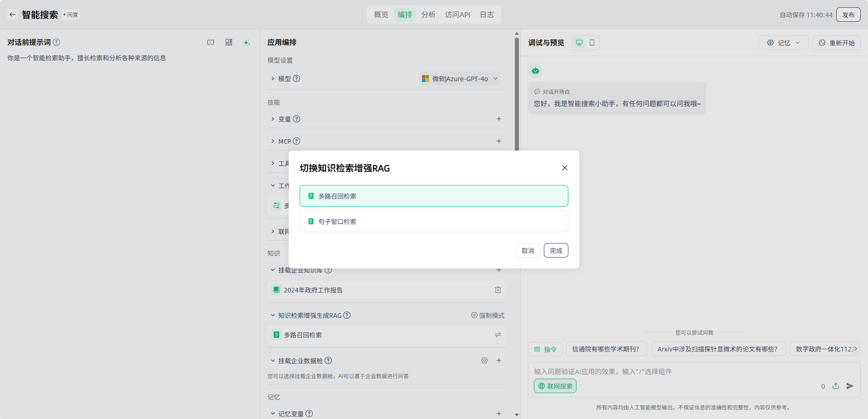
Task: Click the send message arrow icon
Action: click(x=850, y=386)
